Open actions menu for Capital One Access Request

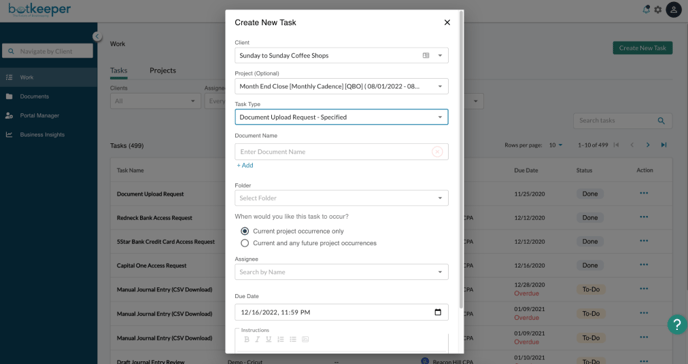click(x=644, y=265)
